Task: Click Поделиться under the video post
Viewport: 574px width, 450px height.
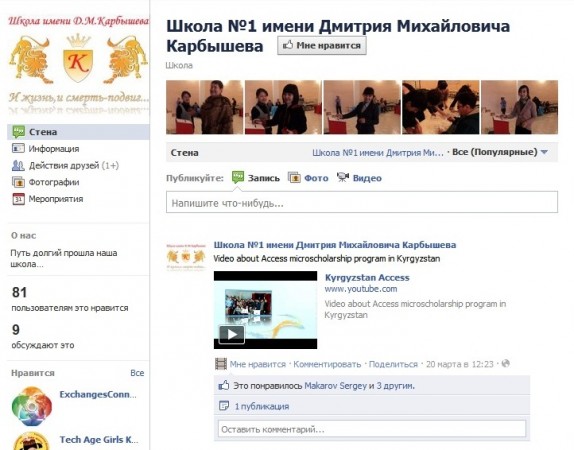Action: tap(393, 364)
